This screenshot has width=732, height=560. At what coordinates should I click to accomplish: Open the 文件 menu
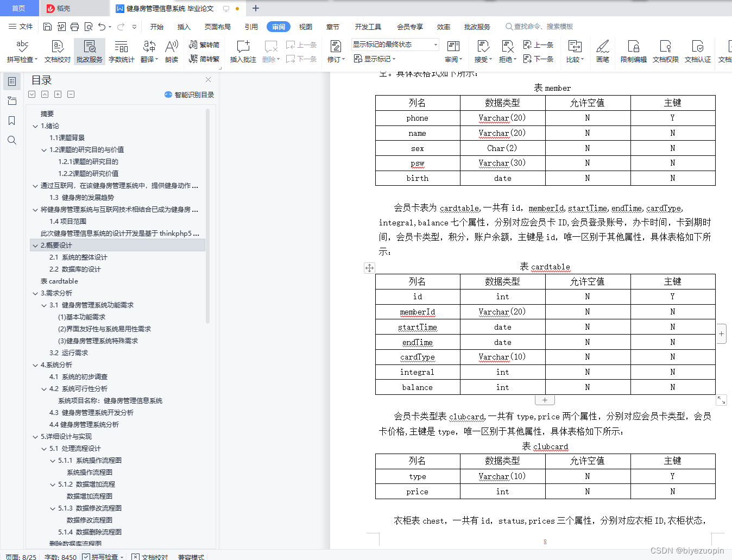(21, 27)
